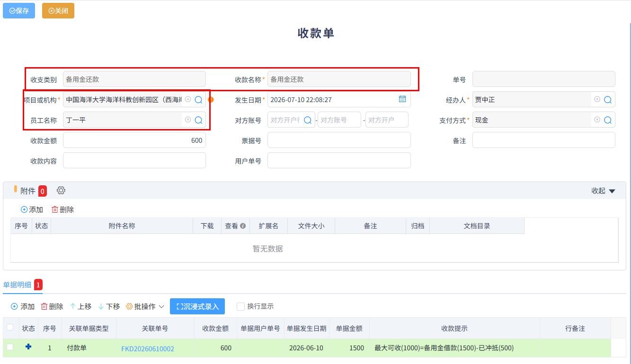
Task: Open linked document FKD20260610002
Action: tap(148, 349)
